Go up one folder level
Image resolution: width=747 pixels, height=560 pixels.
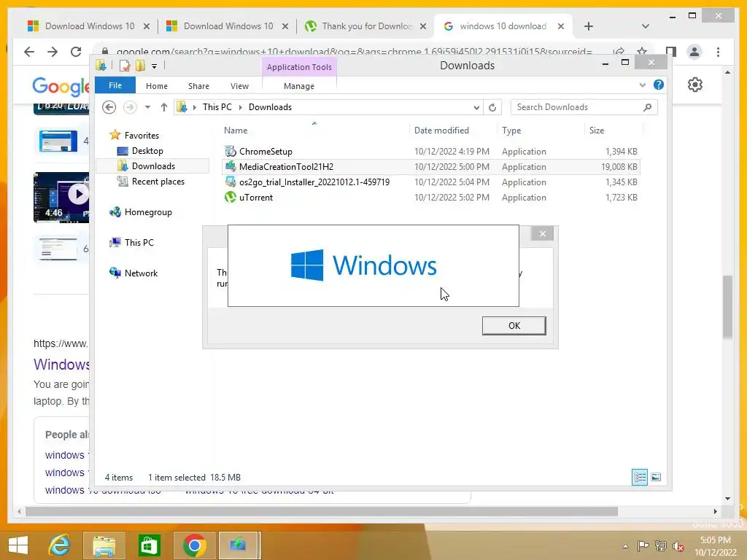(164, 107)
